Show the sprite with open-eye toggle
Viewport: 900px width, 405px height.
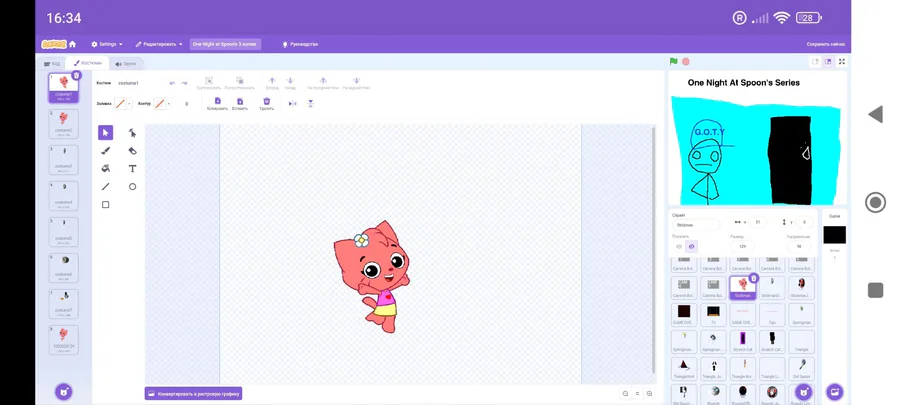(678, 247)
